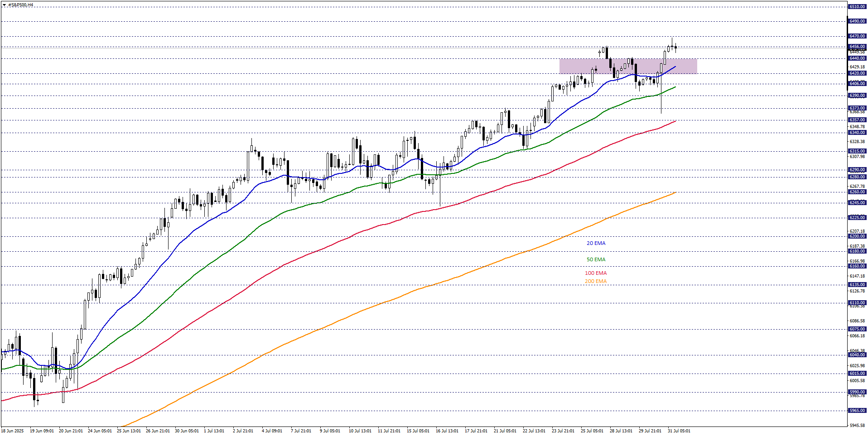
Task: Click the blue 20 EMA label
Action: point(596,243)
